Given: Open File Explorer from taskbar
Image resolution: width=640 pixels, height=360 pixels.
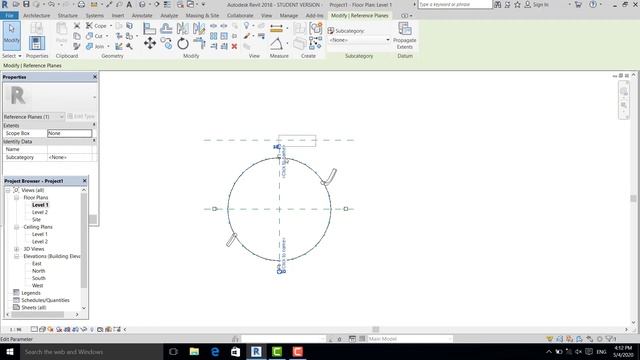Looking at the screenshot, I should pos(194,351).
